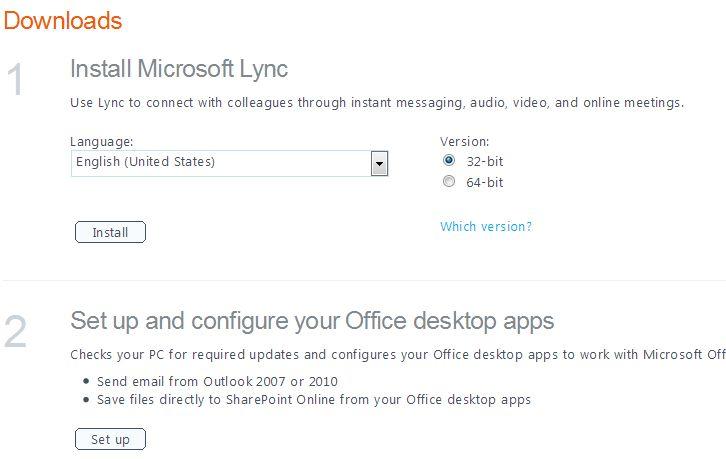
Task: Click the Install button for Microsoft Lync
Action: [110, 232]
